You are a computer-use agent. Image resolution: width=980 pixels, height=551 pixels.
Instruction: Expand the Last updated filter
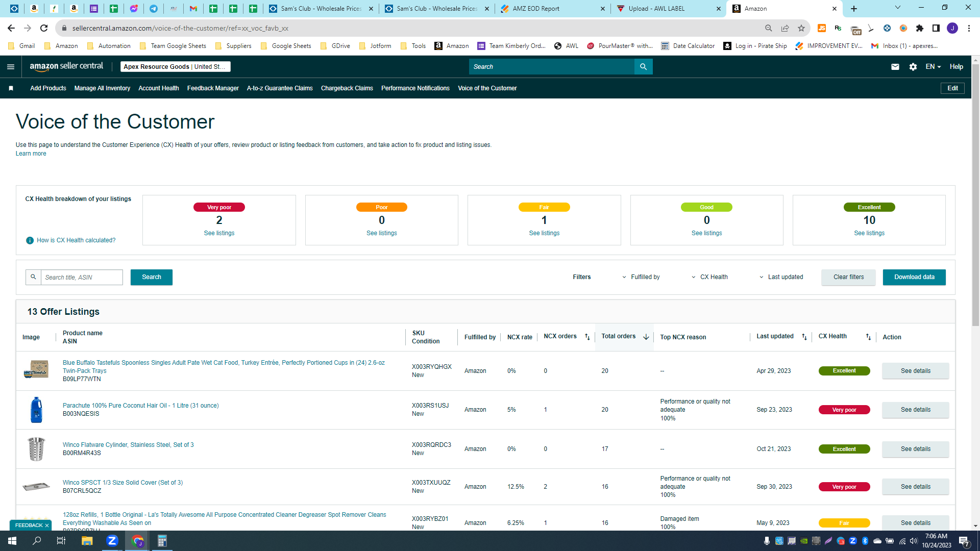click(x=781, y=277)
